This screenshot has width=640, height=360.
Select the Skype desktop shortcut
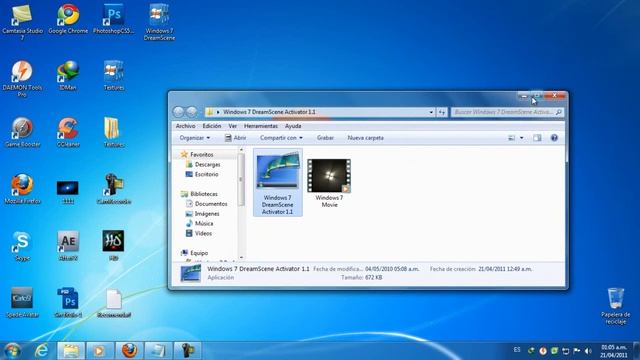(x=22, y=246)
